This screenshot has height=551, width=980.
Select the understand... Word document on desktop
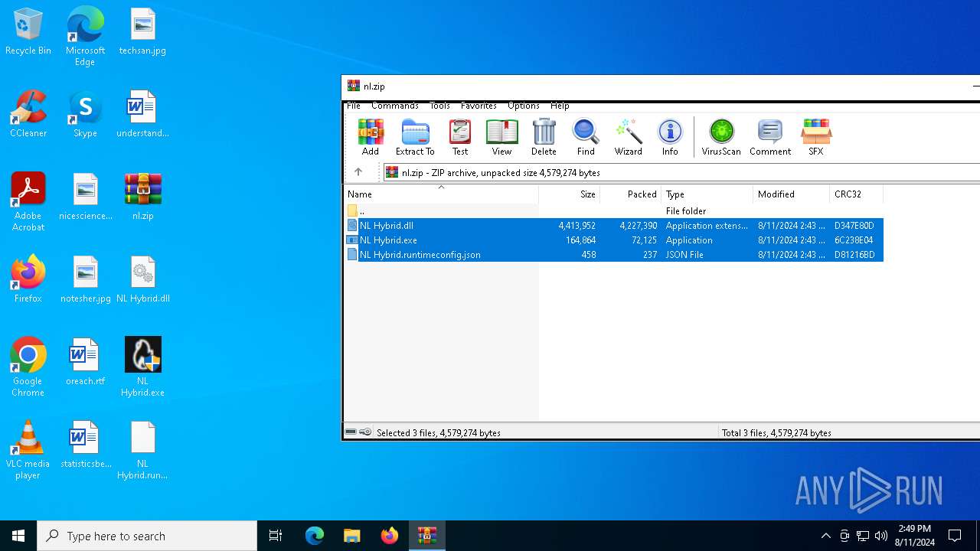pos(142,114)
